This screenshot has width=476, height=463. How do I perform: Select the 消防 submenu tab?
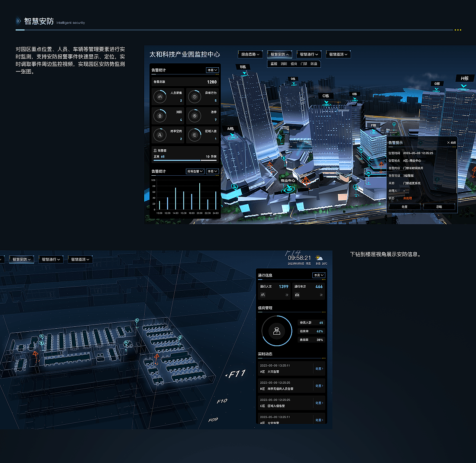284,64
